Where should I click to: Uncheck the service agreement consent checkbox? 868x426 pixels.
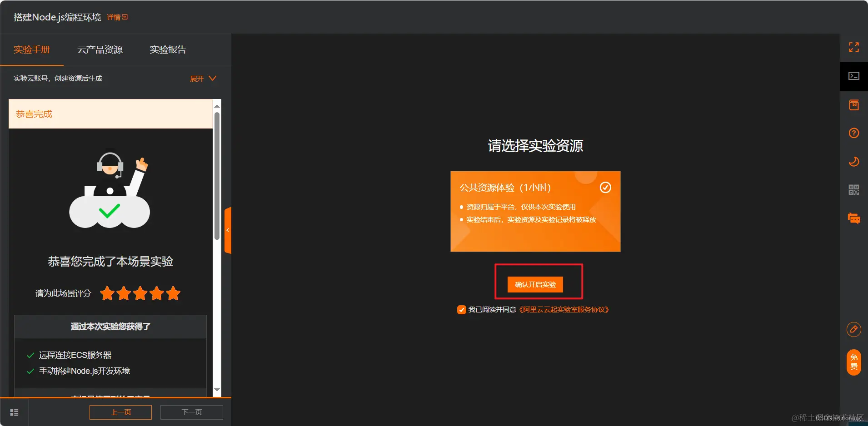pos(461,309)
